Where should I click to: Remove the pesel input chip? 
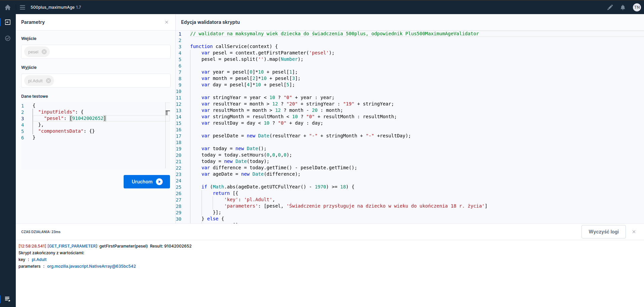44,52
